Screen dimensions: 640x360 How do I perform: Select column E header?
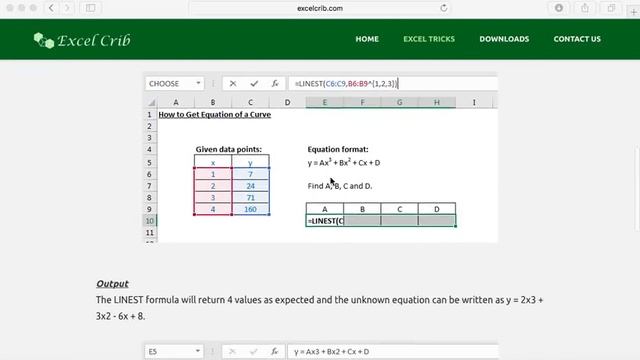coord(324,102)
